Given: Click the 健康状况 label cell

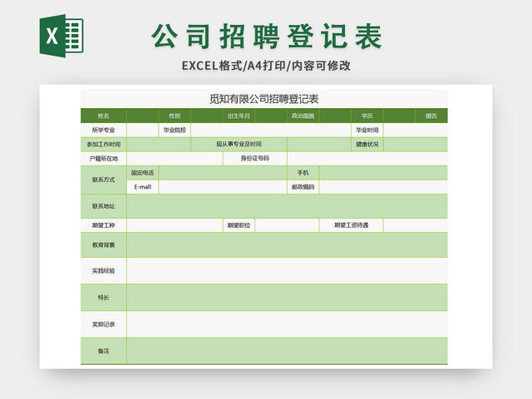Looking at the screenshot, I should pos(367,144).
